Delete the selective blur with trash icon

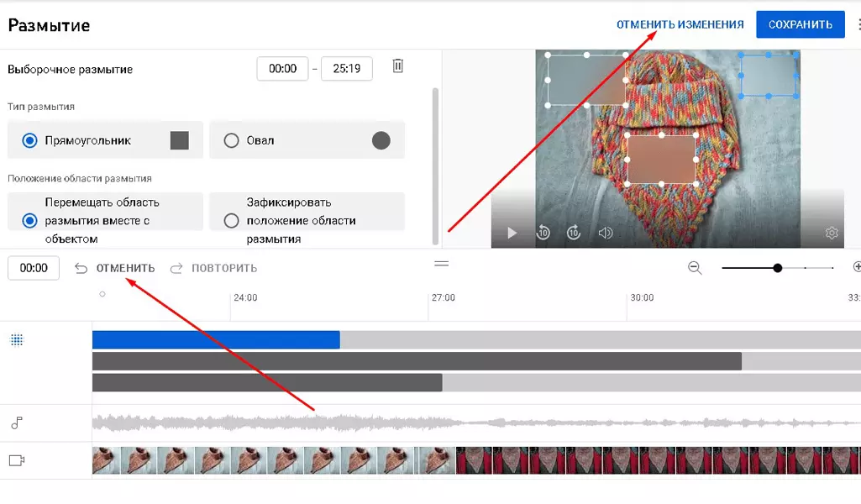(x=398, y=66)
